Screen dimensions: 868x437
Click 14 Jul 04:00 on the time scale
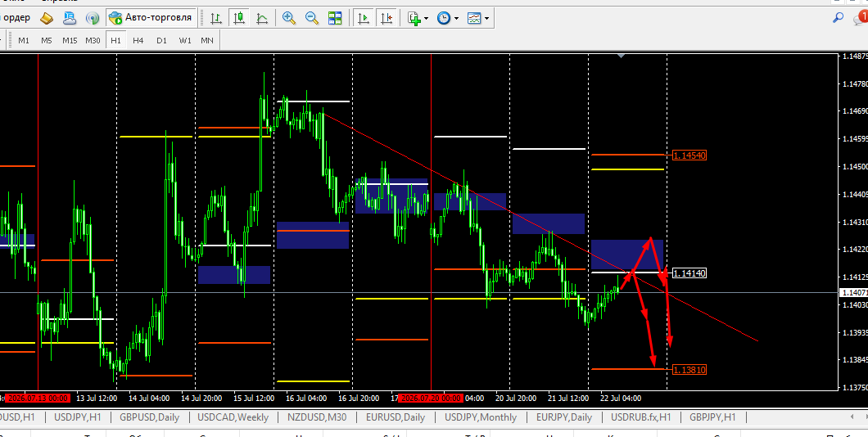click(x=148, y=399)
